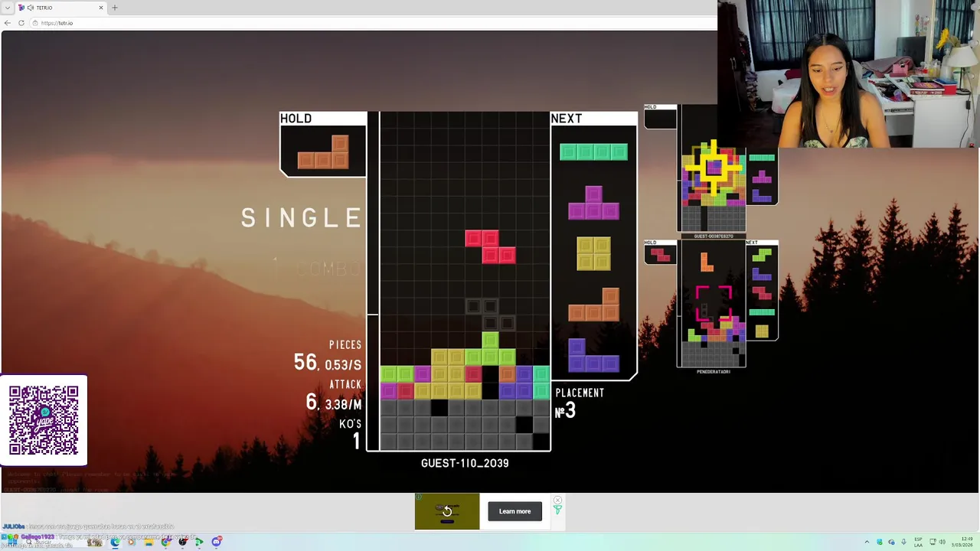
Task: Click the GUEST-110_2039 player name
Action: [x=465, y=463]
